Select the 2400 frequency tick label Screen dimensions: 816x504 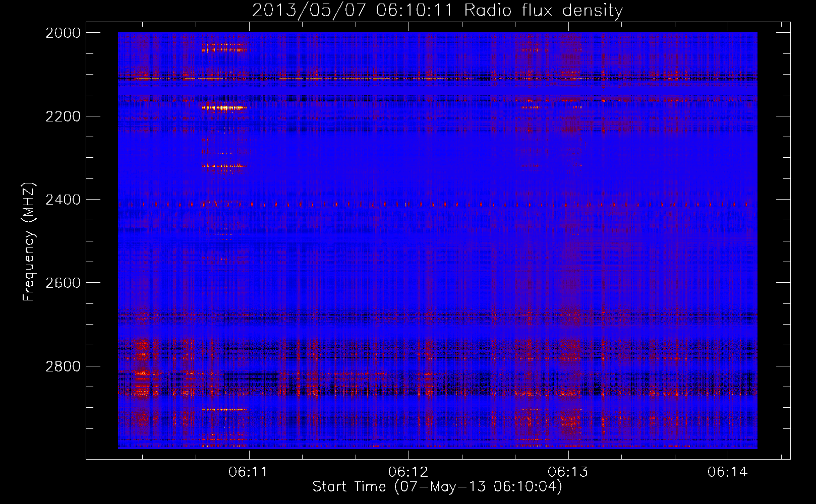pos(63,200)
